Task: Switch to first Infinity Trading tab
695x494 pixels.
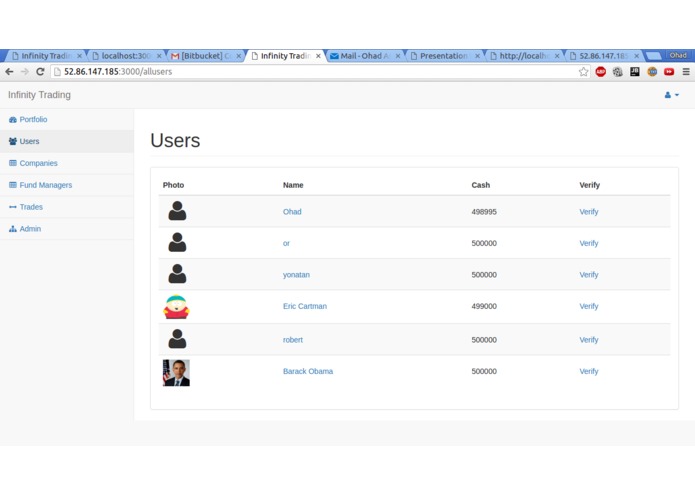Action: (x=45, y=56)
